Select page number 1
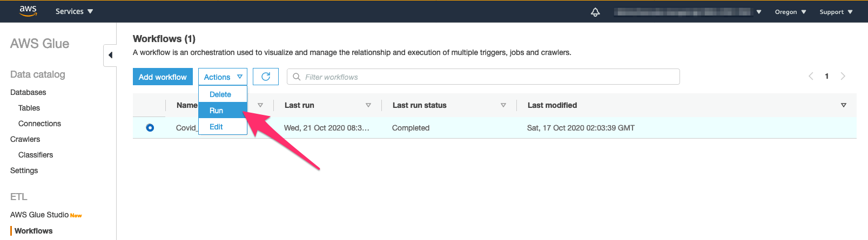This screenshot has width=868, height=240. pyautogui.click(x=826, y=77)
